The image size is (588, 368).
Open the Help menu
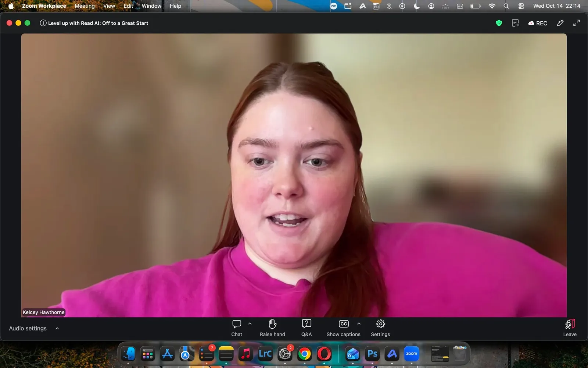175,6
